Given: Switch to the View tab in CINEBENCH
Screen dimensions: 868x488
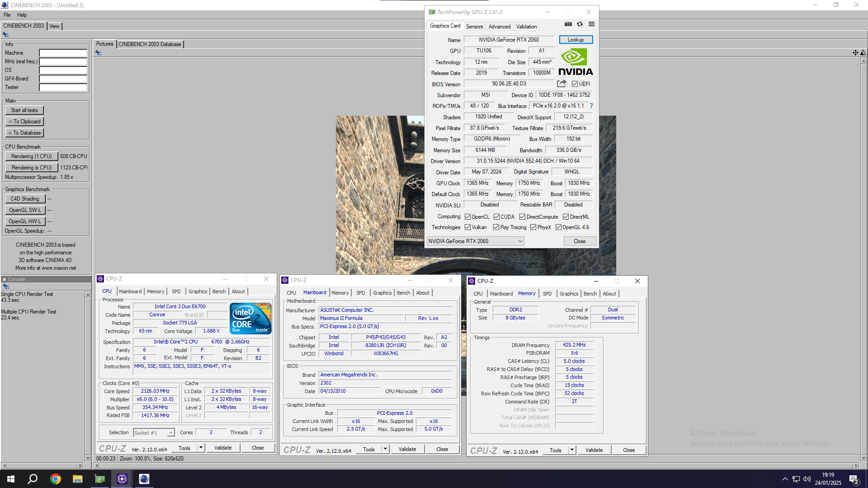Looking at the screenshot, I should click(x=54, y=26).
